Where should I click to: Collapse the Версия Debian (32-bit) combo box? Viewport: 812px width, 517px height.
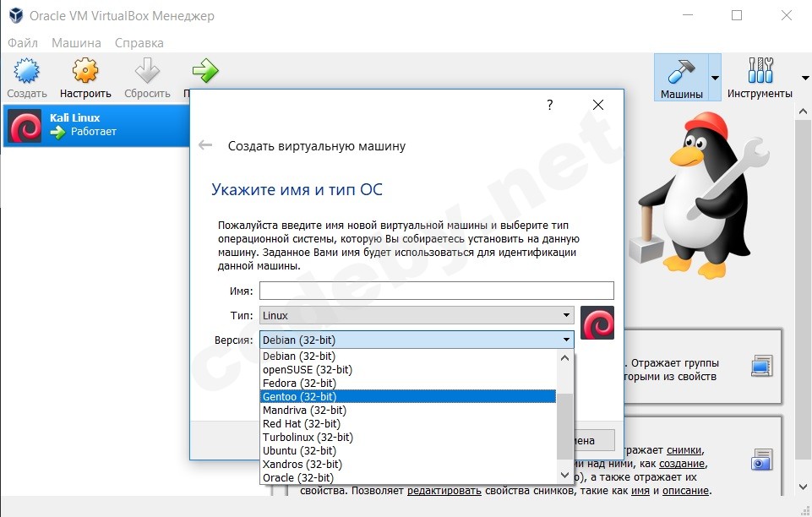click(x=417, y=340)
